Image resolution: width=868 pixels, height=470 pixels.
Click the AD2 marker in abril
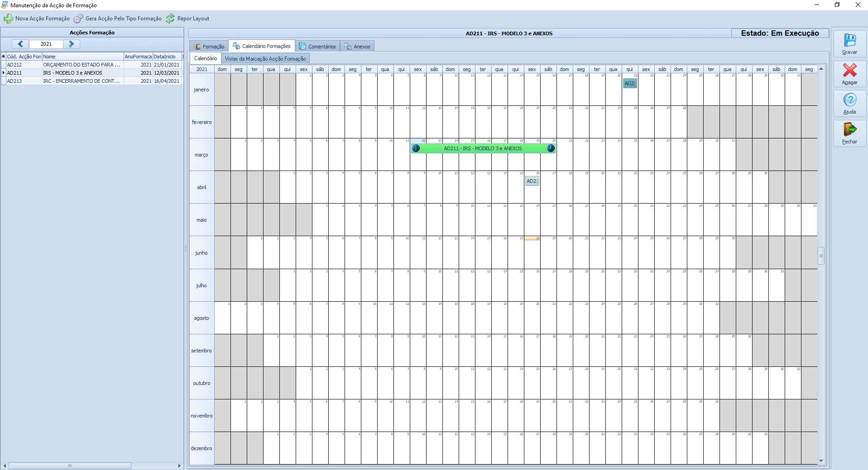click(532, 181)
